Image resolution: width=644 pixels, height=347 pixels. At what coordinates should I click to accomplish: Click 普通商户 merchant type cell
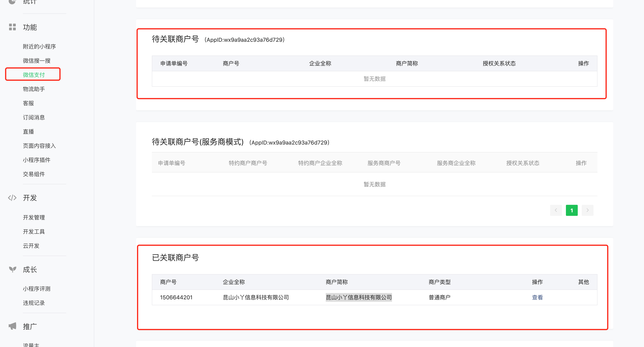click(x=440, y=297)
